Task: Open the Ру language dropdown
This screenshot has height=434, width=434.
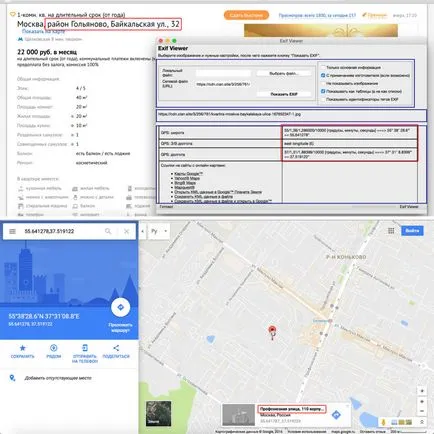Action: pos(159,231)
